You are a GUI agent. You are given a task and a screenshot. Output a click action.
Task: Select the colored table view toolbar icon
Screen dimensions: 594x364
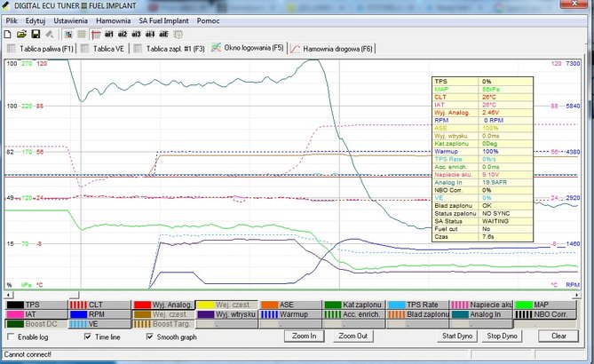point(68,35)
